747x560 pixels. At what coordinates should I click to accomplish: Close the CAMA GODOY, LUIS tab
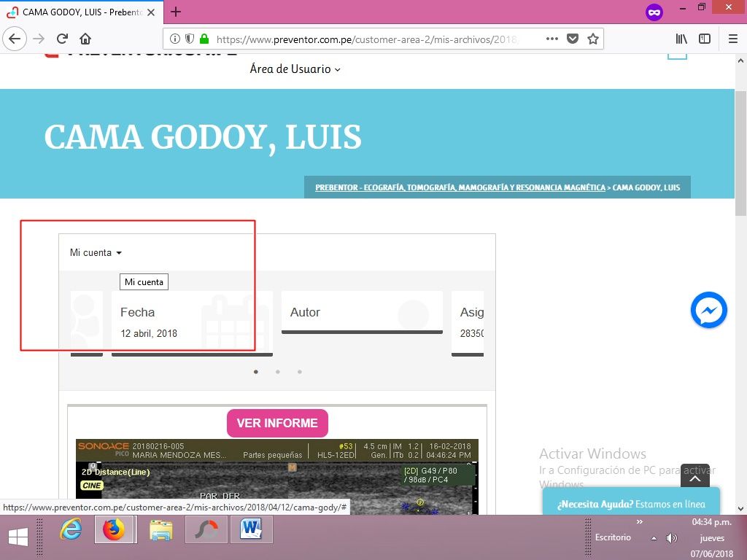tap(151, 12)
